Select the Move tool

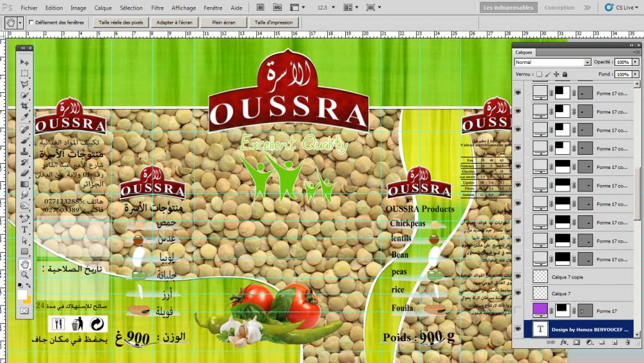[x=24, y=63]
